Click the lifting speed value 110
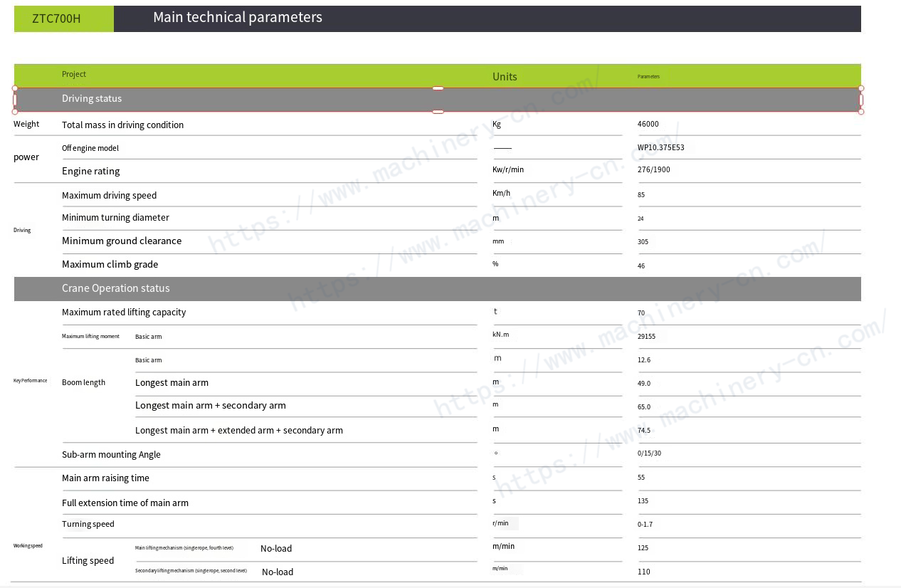 click(x=644, y=572)
